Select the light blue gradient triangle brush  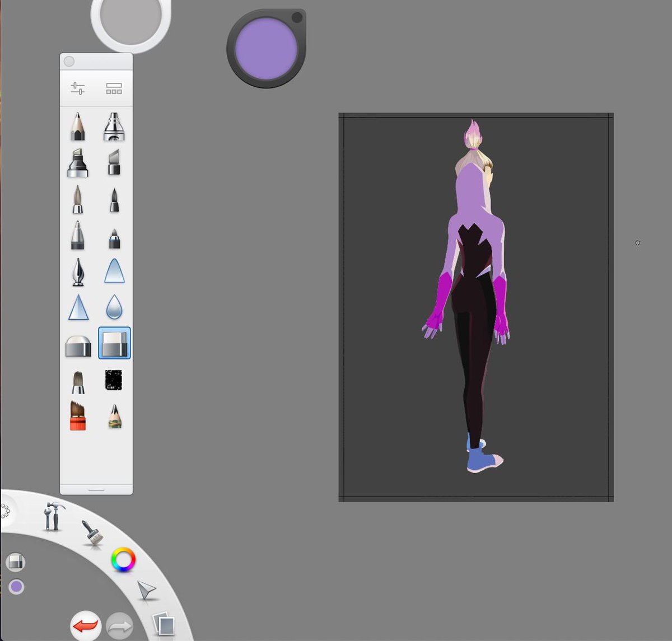tap(114, 271)
